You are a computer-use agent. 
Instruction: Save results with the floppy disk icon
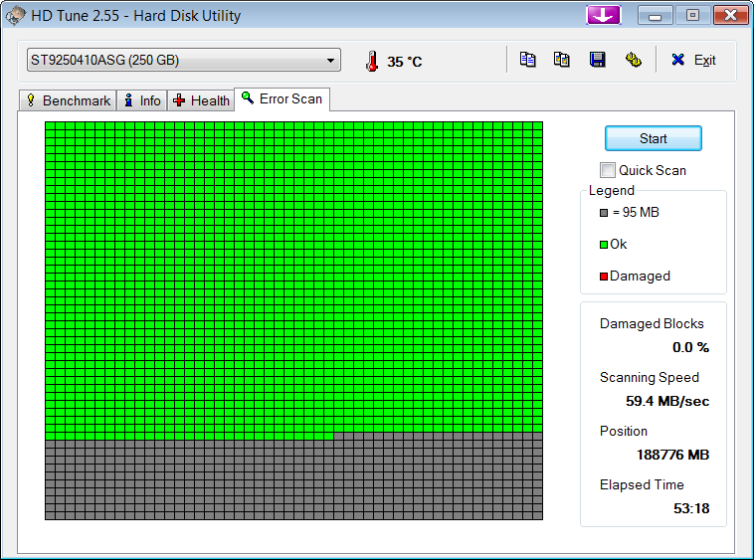[x=597, y=60]
